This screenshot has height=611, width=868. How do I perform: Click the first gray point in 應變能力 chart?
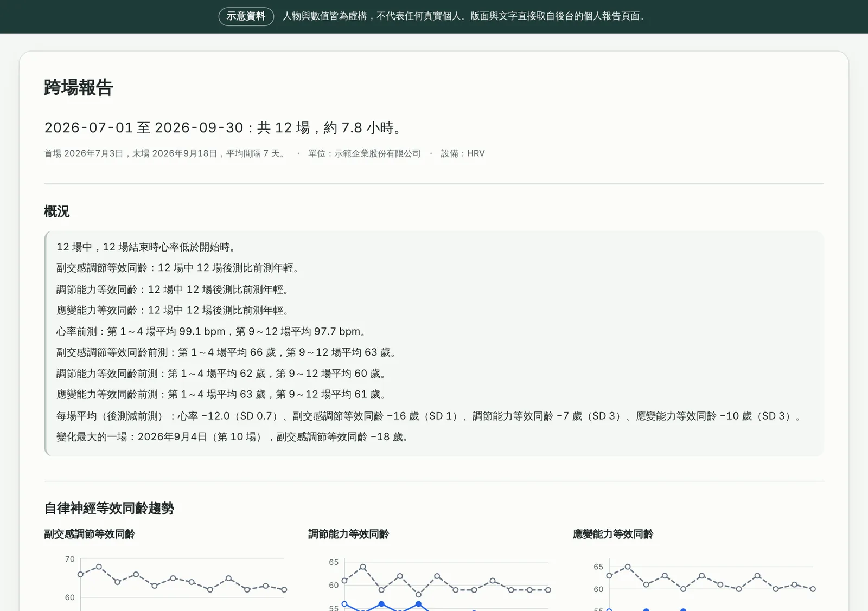tap(609, 576)
